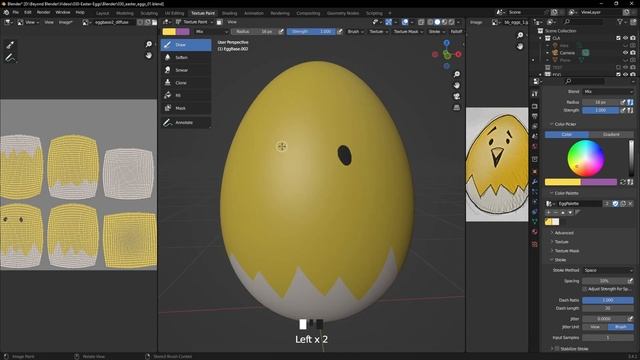Click the navigation gizmo Z axis
640x360 pixels.
click(447, 42)
